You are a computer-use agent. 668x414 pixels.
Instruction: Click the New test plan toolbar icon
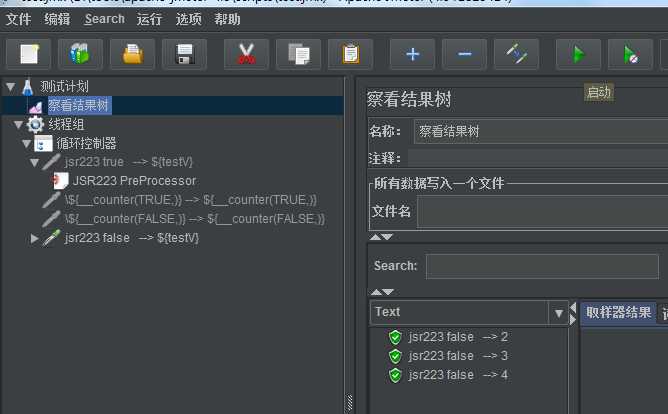click(x=29, y=55)
